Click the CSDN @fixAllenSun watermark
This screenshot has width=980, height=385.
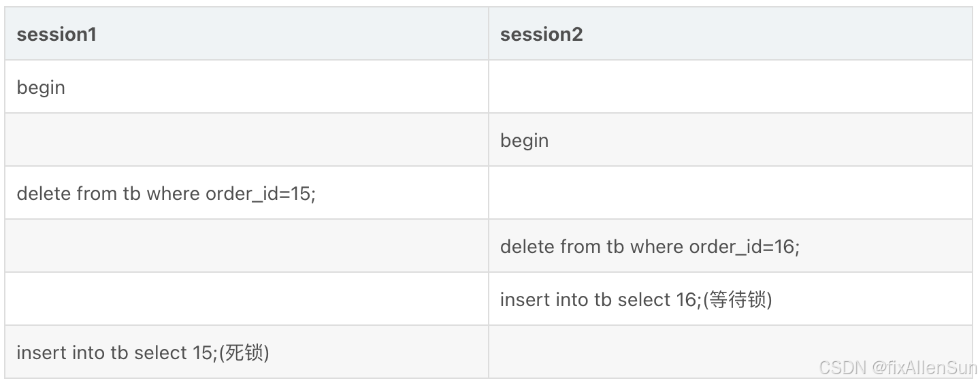point(898,368)
